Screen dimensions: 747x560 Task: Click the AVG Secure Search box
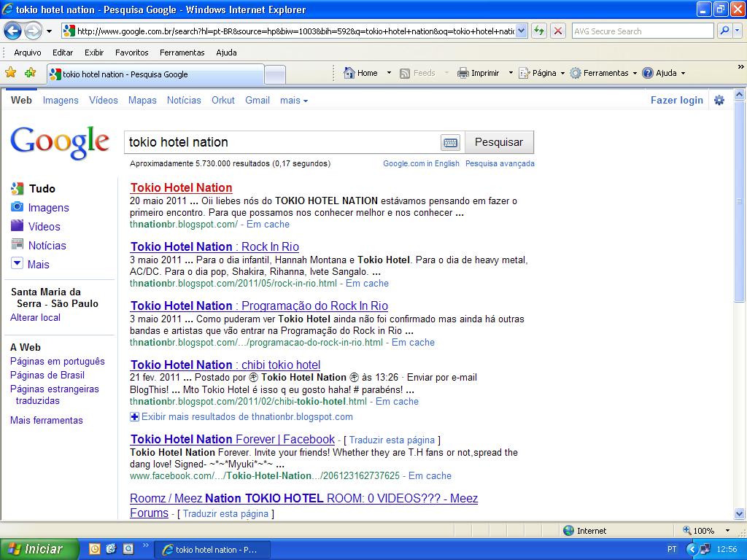[642, 31]
